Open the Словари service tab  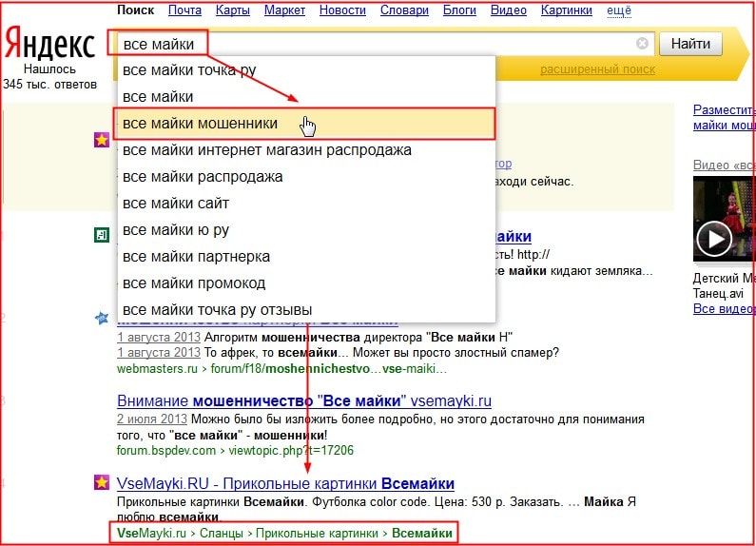point(404,10)
